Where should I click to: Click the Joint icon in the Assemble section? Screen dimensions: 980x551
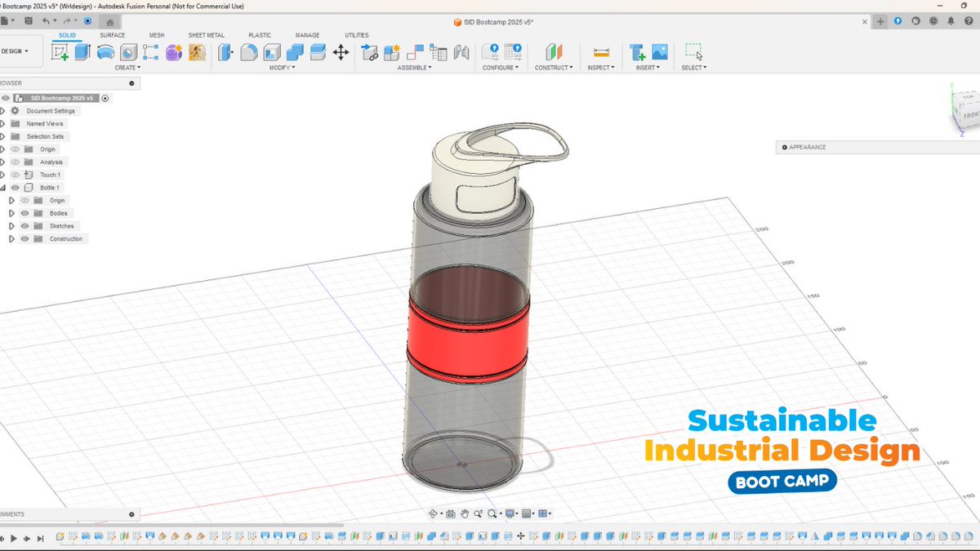[415, 51]
